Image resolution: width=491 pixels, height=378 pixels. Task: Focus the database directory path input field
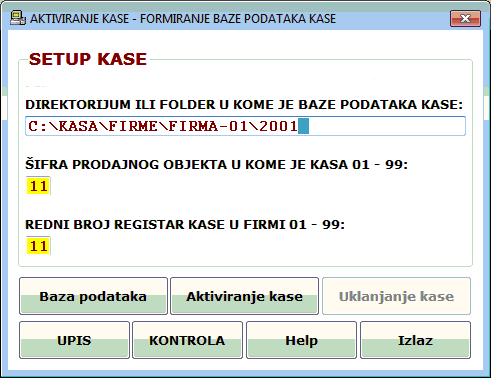pos(245,126)
